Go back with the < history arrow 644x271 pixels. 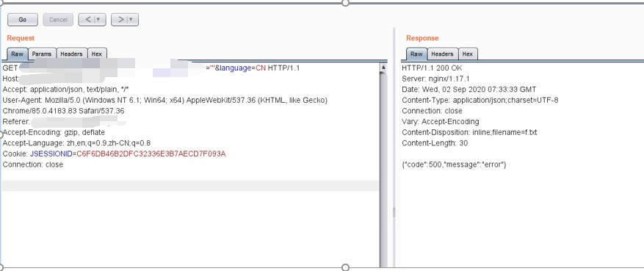[87, 19]
